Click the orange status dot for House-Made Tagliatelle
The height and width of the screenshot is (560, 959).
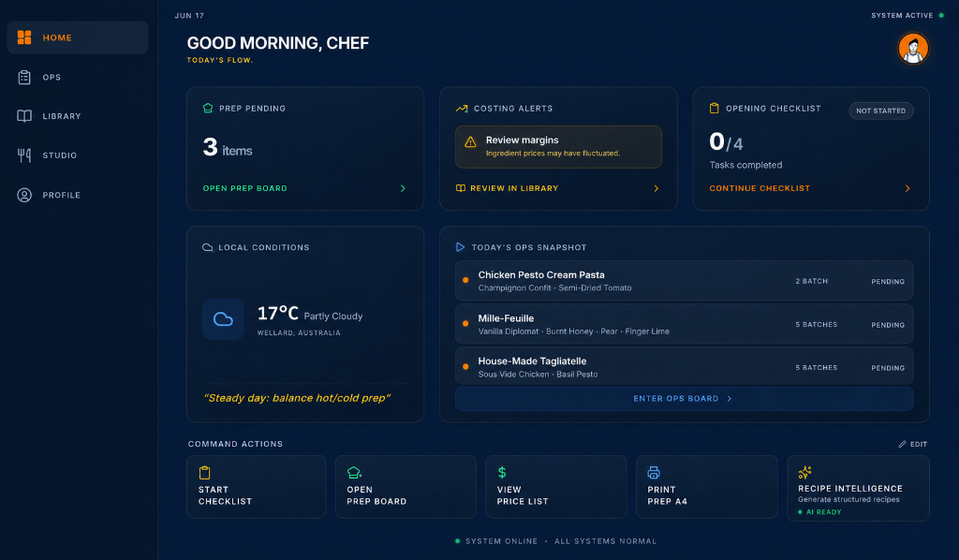pyautogui.click(x=465, y=367)
